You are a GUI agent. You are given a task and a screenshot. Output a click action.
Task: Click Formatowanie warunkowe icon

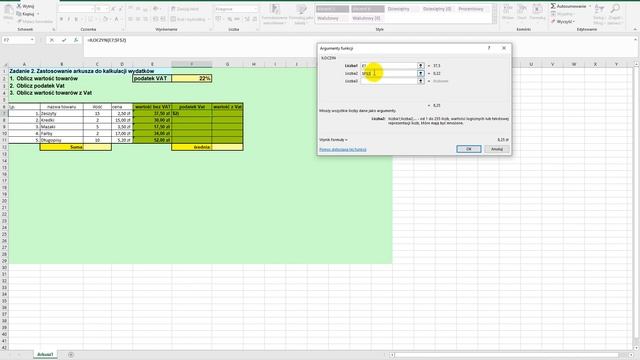coord(275,9)
